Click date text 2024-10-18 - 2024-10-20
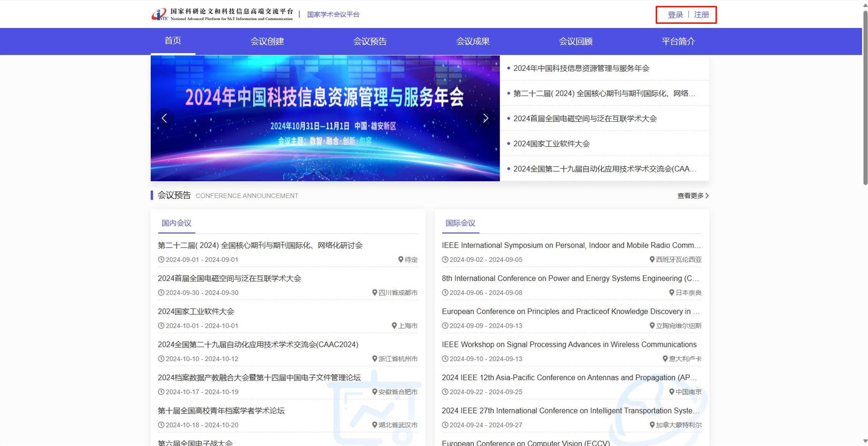This screenshot has width=868, height=446. pyautogui.click(x=202, y=425)
